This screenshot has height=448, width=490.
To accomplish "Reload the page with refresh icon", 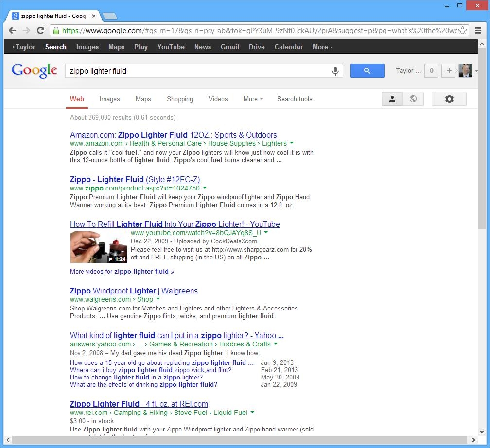I will 41,30.
